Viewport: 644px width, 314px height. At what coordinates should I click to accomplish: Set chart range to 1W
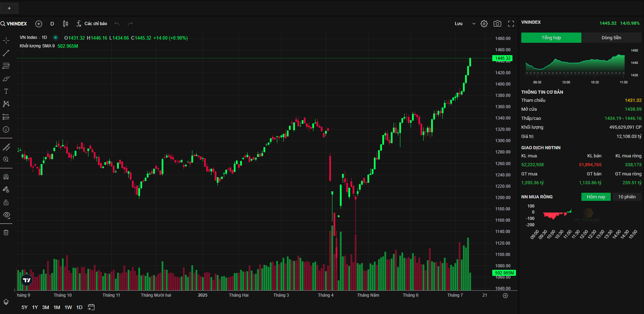(x=68, y=307)
